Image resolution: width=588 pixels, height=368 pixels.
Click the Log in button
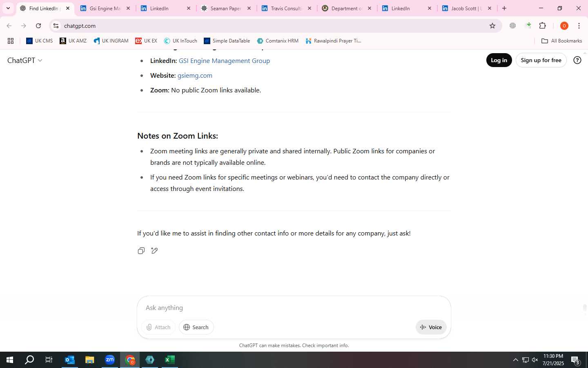coord(499,60)
